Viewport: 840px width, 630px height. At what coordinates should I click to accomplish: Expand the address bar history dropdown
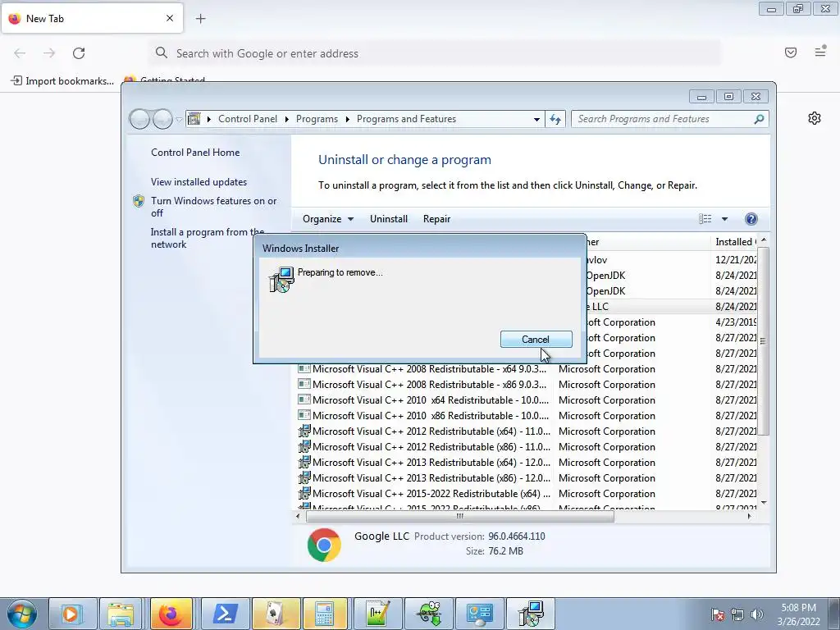(536, 119)
